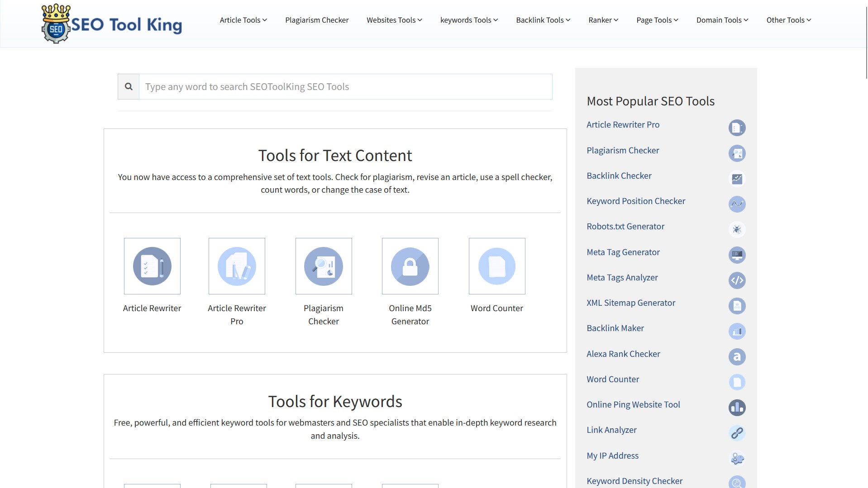Open the Backlink Tools dropdown
Viewport: 868px width, 488px height.
[543, 20]
